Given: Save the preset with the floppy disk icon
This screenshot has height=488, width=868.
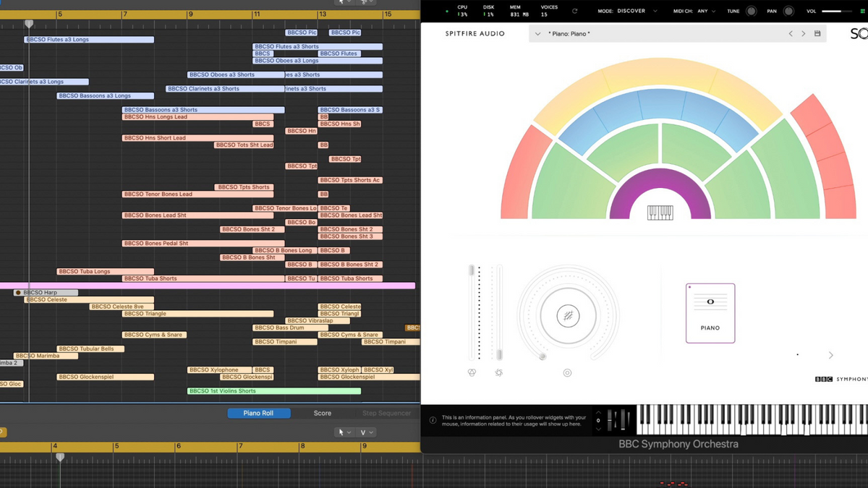Looking at the screenshot, I should (x=817, y=34).
